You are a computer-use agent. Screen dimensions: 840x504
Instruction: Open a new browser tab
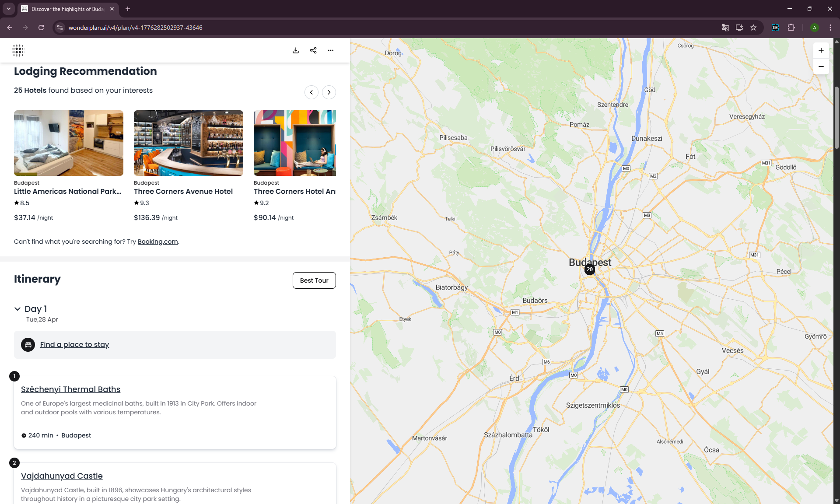point(128,9)
